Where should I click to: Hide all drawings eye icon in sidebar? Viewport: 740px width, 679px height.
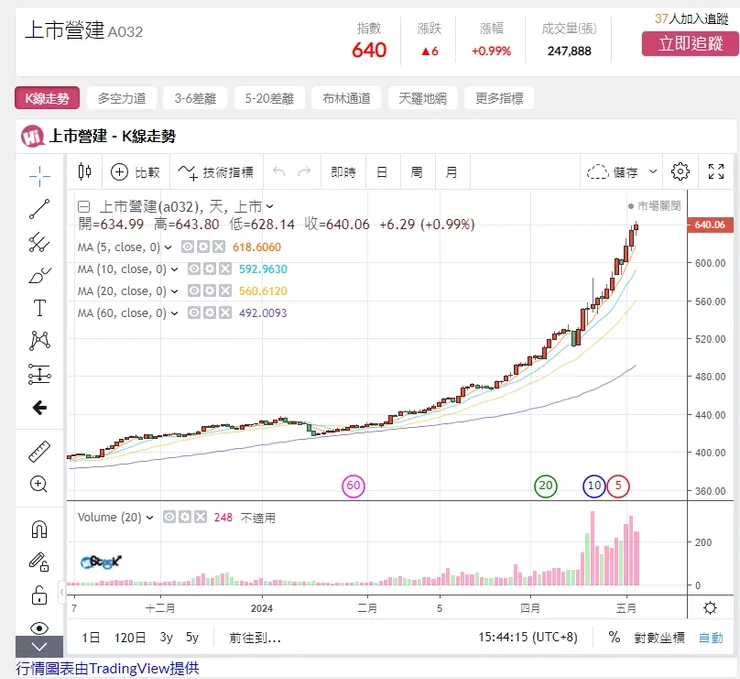click(x=39, y=628)
